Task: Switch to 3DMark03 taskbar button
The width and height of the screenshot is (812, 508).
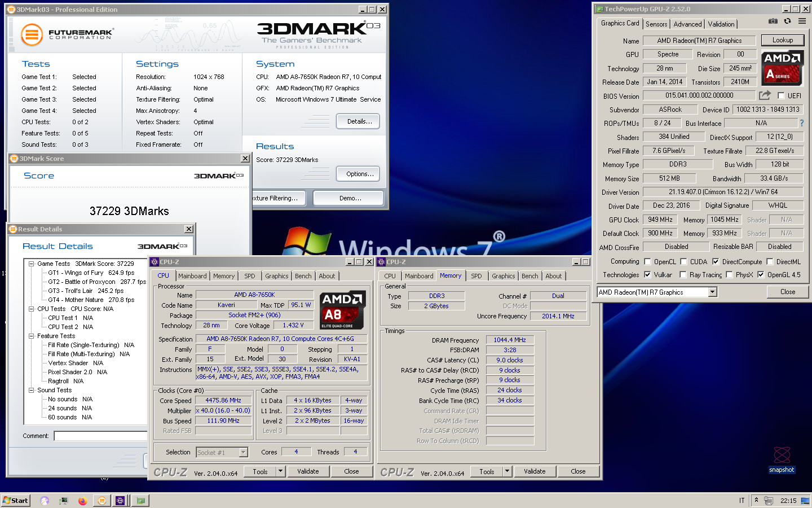Action: click(101, 501)
